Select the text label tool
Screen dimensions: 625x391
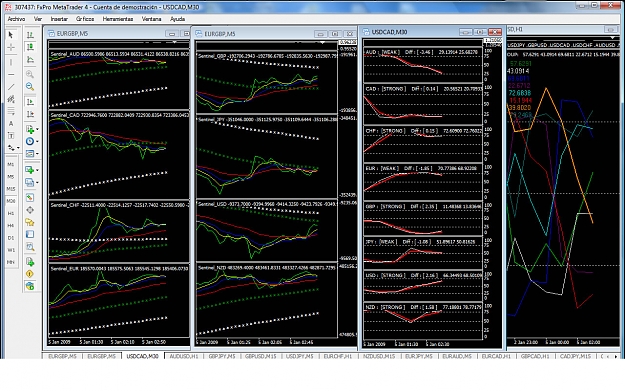[11, 136]
